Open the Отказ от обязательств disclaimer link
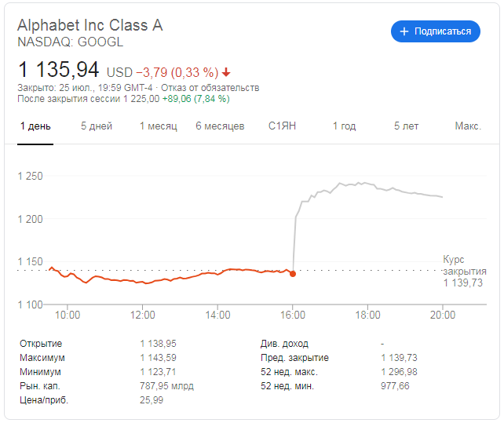 [x=210, y=88]
